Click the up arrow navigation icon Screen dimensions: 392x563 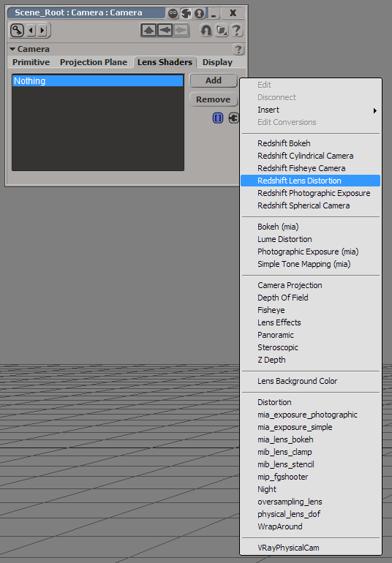tap(148, 30)
